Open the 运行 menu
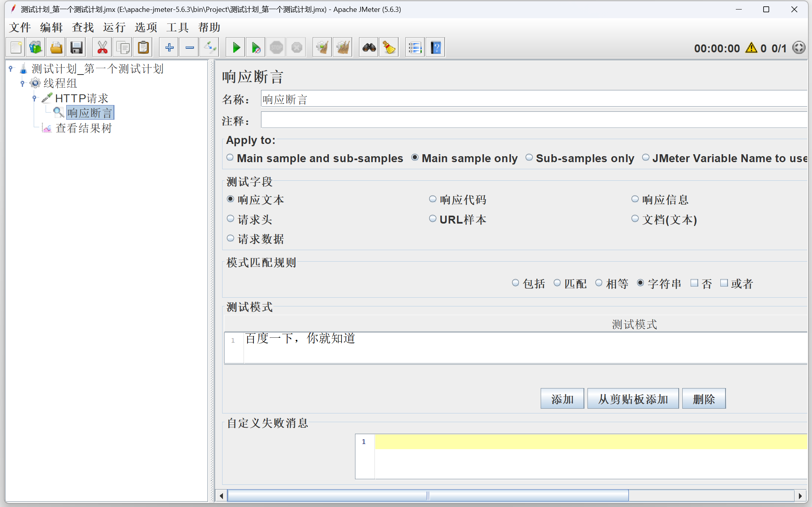 pyautogui.click(x=114, y=27)
